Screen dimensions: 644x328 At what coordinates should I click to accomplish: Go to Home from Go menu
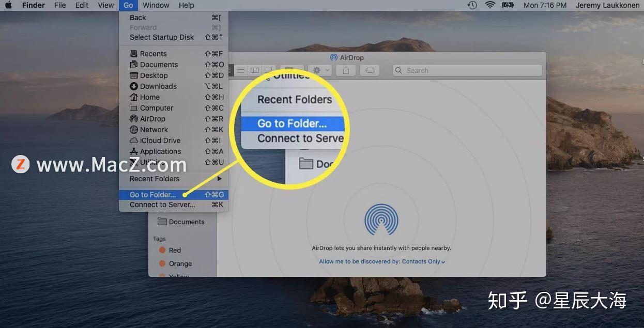click(174, 97)
